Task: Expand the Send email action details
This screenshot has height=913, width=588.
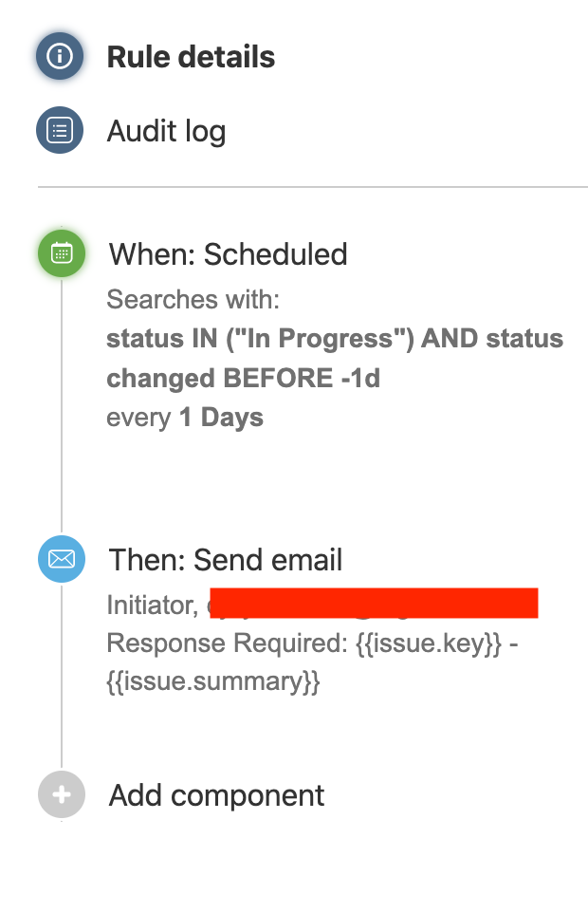Action: pyautogui.click(x=227, y=559)
